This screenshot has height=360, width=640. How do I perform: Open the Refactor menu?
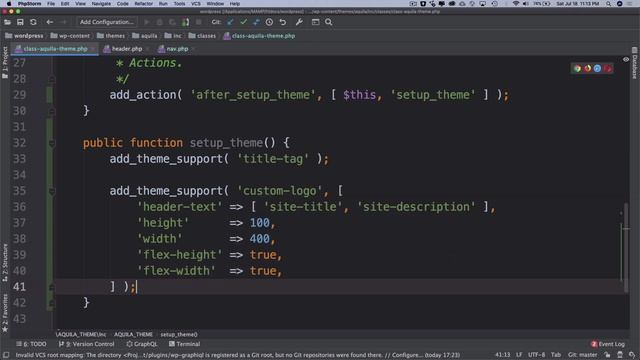click(144, 4)
